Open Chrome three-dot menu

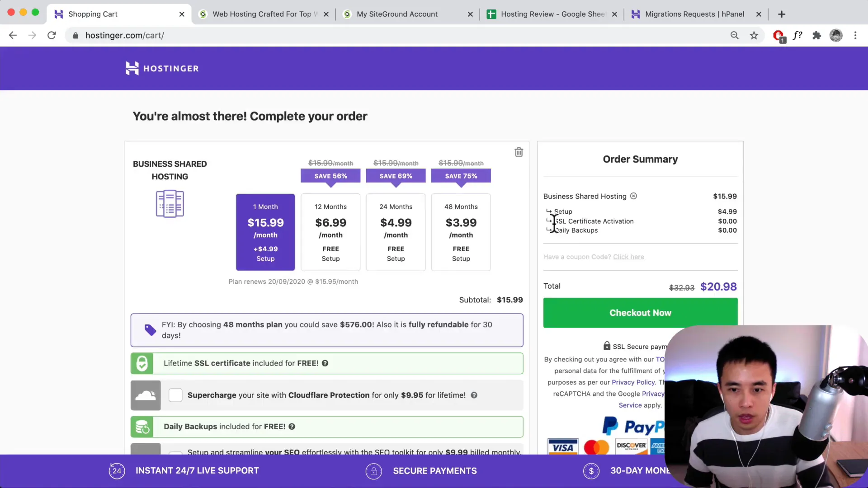tap(855, 35)
